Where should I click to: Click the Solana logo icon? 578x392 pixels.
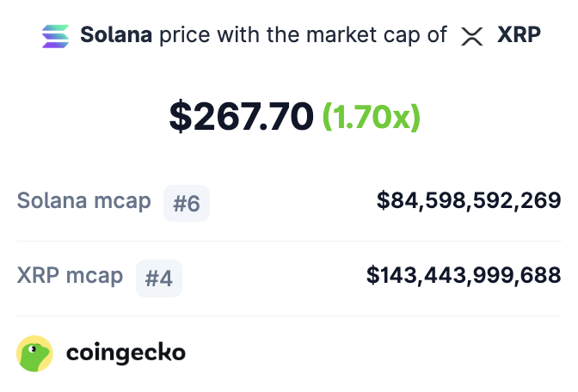[55, 36]
